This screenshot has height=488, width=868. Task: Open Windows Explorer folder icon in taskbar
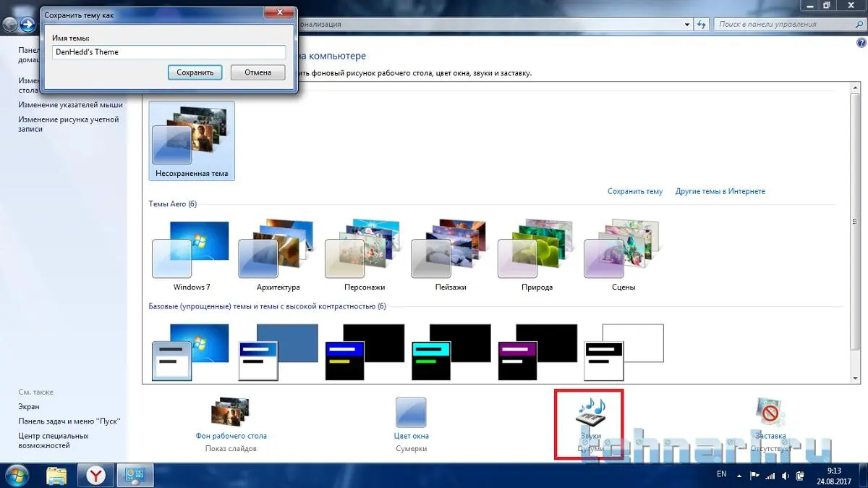[x=58, y=476]
